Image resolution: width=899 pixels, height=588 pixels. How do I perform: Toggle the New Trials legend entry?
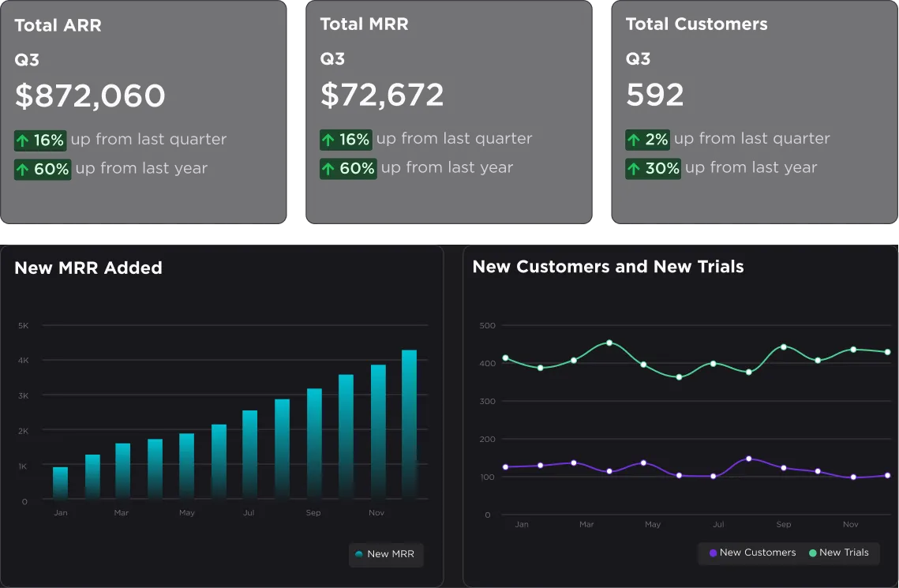click(x=839, y=552)
